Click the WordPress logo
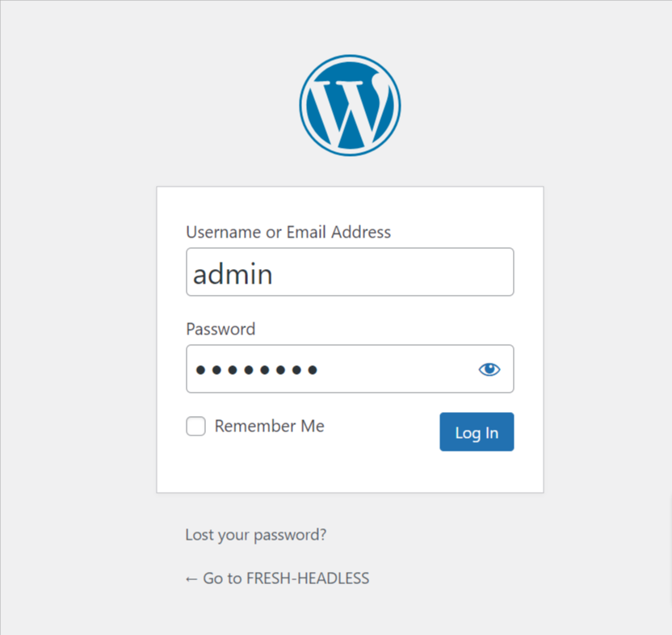This screenshot has width=672, height=635. pos(350,105)
